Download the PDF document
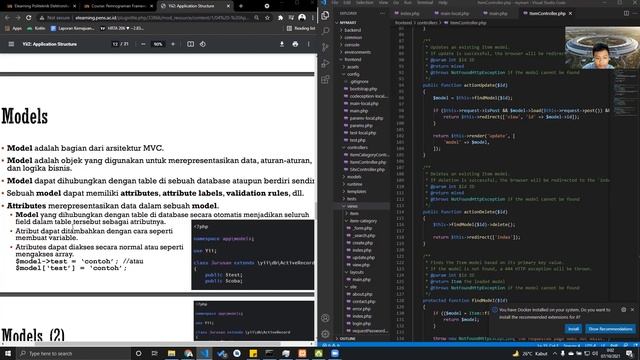640x360 pixels. pyautogui.click(x=282, y=44)
